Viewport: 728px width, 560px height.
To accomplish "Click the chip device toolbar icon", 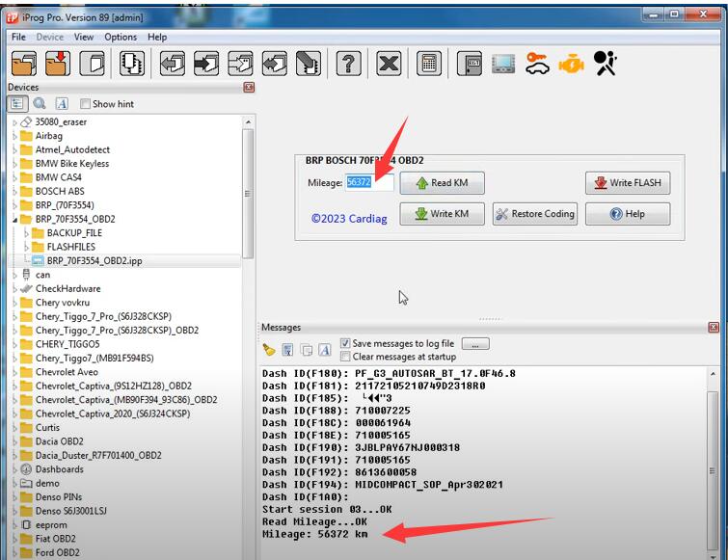I will (132, 64).
